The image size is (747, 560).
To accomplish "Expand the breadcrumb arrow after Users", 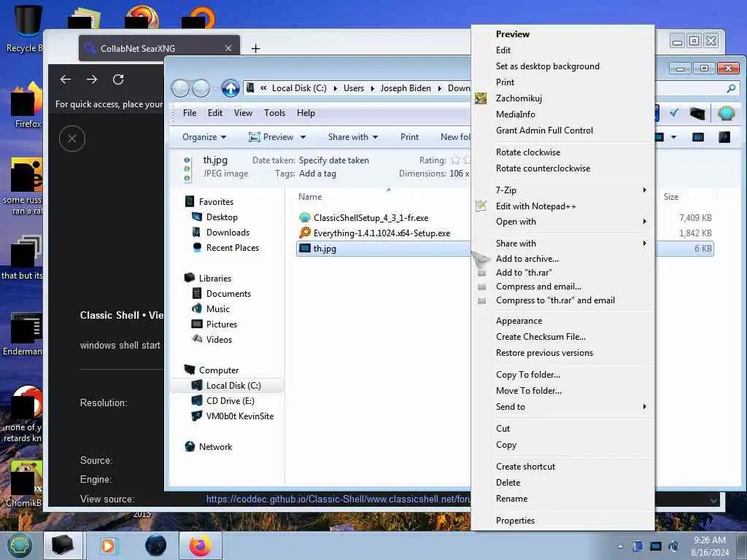I will tap(372, 88).
